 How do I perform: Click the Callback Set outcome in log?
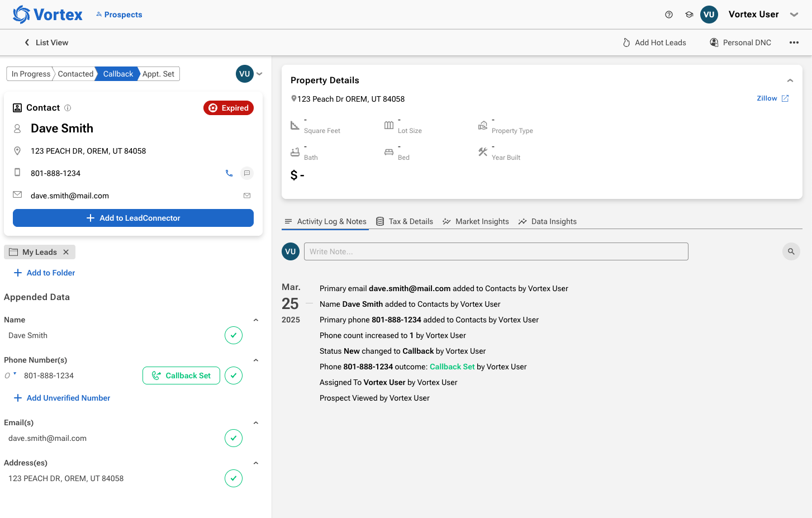click(x=452, y=367)
